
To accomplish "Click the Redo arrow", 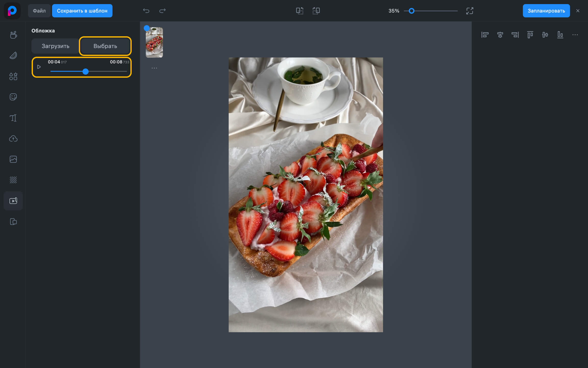I will pyautogui.click(x=162, y=11).
